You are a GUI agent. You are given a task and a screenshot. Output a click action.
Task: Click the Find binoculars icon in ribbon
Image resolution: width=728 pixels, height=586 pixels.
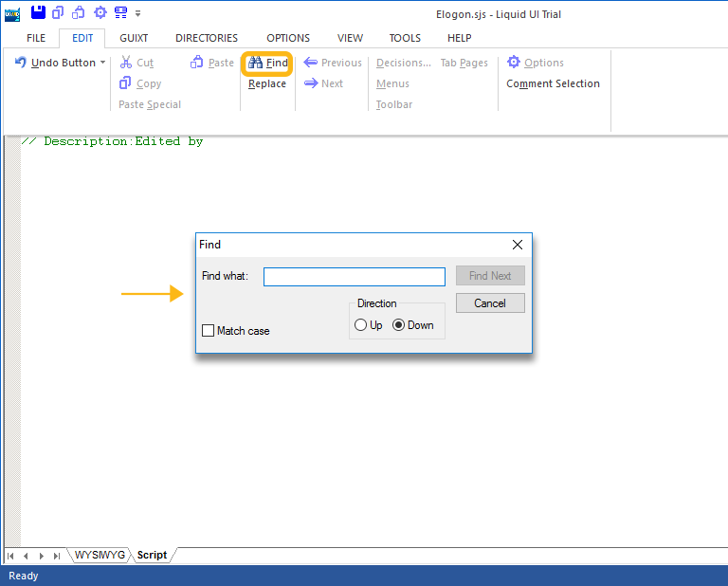pos(255,63)
